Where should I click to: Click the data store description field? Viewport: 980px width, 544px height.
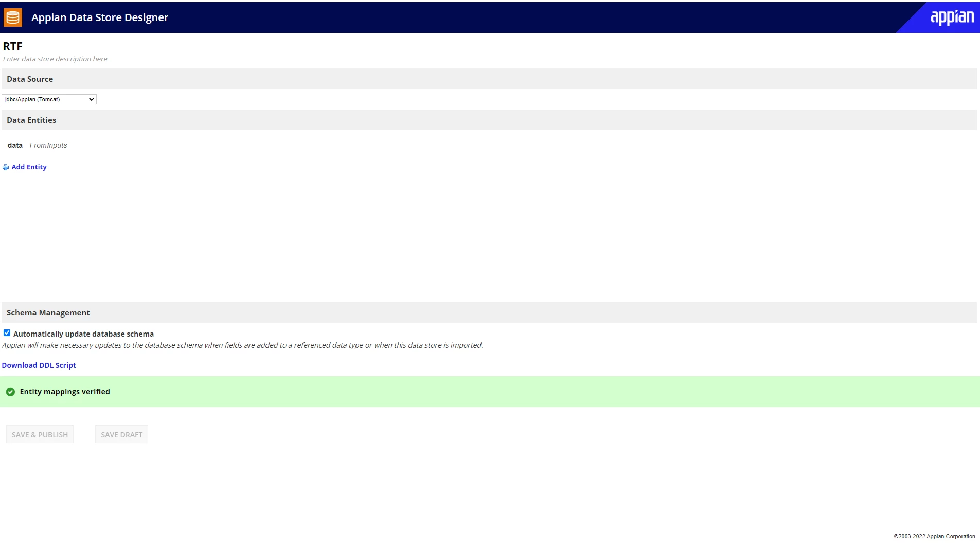(55, 59)
